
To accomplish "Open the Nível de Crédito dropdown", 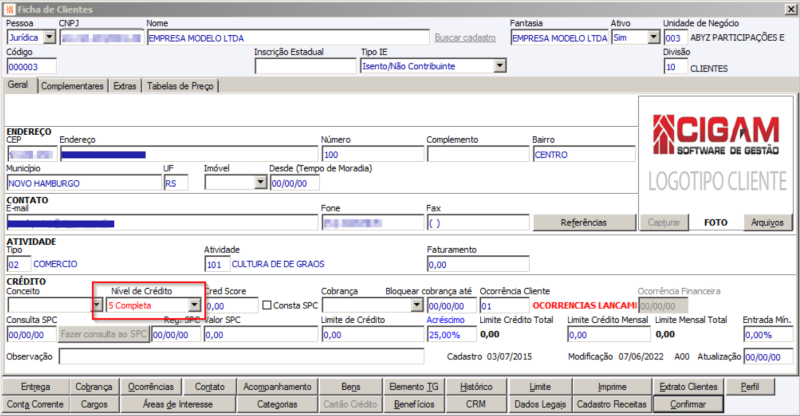I will point(194,305).
